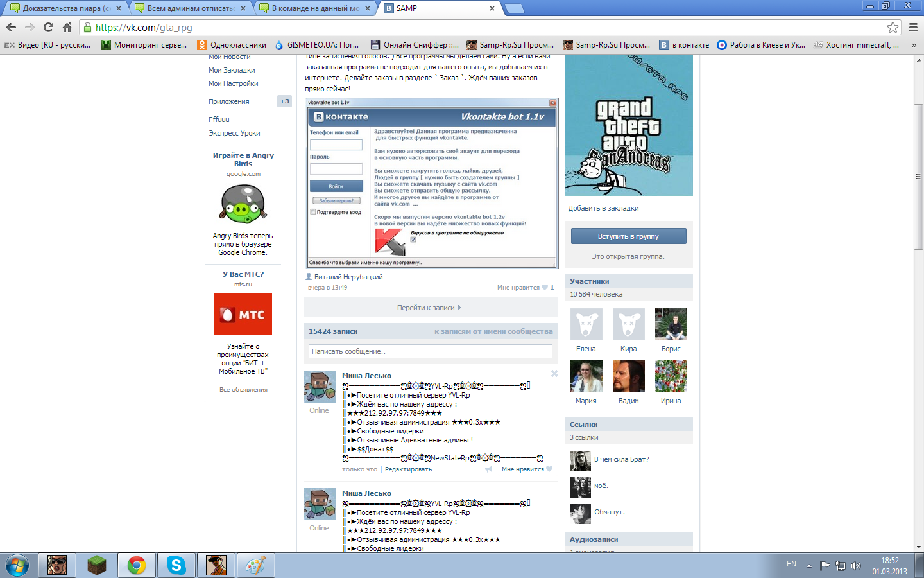Open the new tab button
This screenshot has height=578, width=924.
click(x=515, y=8)
